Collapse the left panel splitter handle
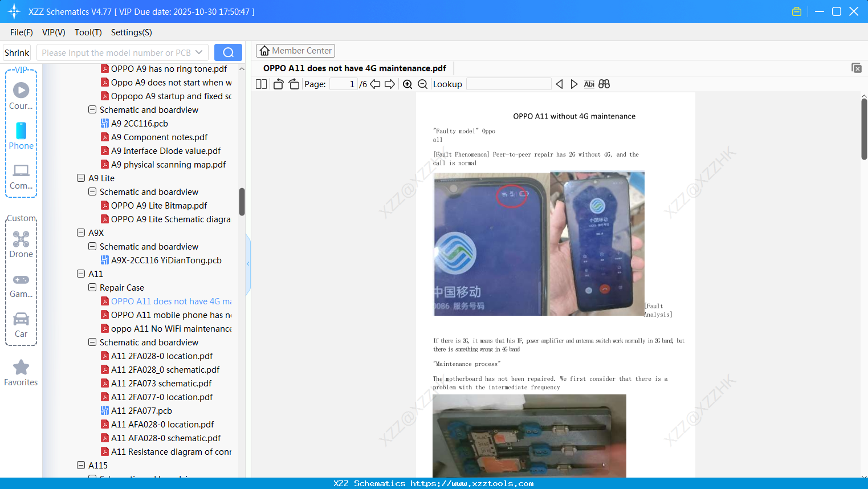 click(x=248, y=263)
